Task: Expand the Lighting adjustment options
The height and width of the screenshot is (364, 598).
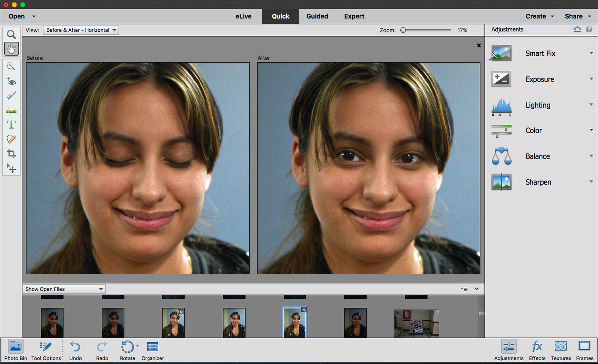Action: [x=590, y=105]
